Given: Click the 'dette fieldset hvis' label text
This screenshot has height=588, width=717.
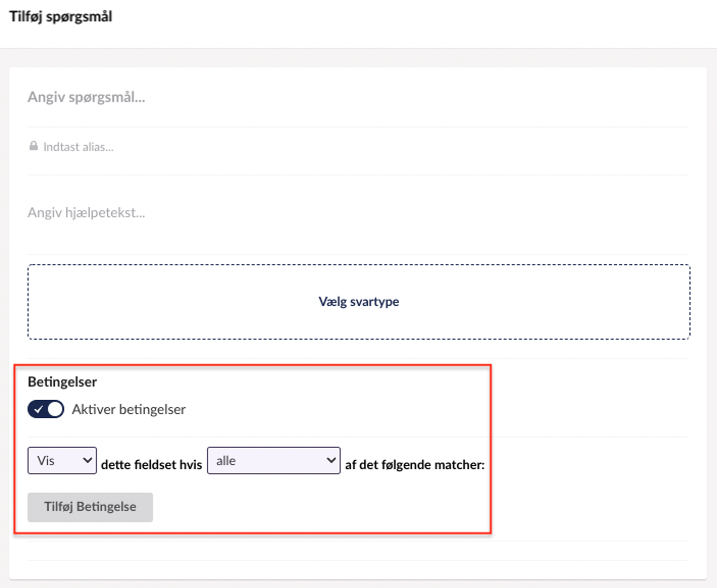Looking at the screenshot, I should pos(151,464).
